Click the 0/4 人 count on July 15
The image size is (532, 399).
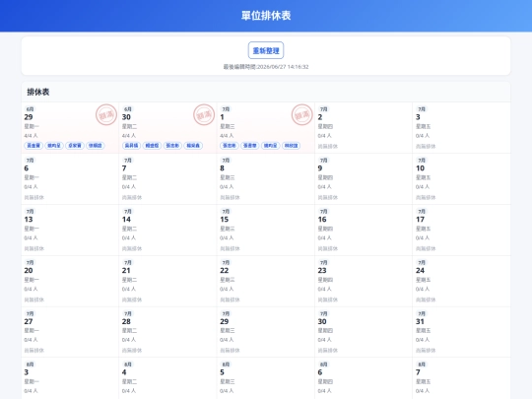tap(227, 238)
